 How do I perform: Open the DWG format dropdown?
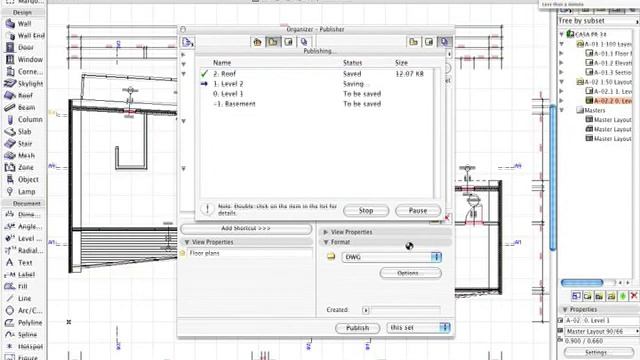[391, 257]
